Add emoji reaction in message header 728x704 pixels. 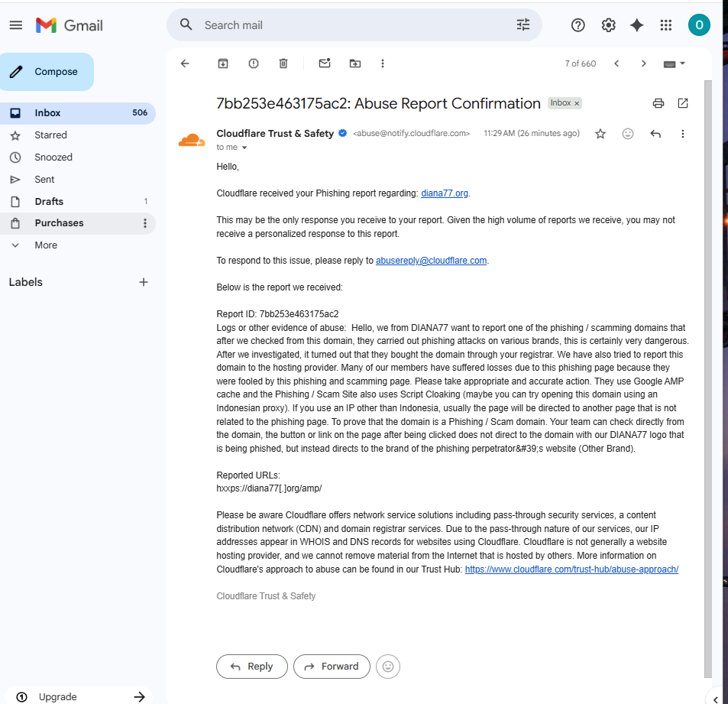(628, 134)
